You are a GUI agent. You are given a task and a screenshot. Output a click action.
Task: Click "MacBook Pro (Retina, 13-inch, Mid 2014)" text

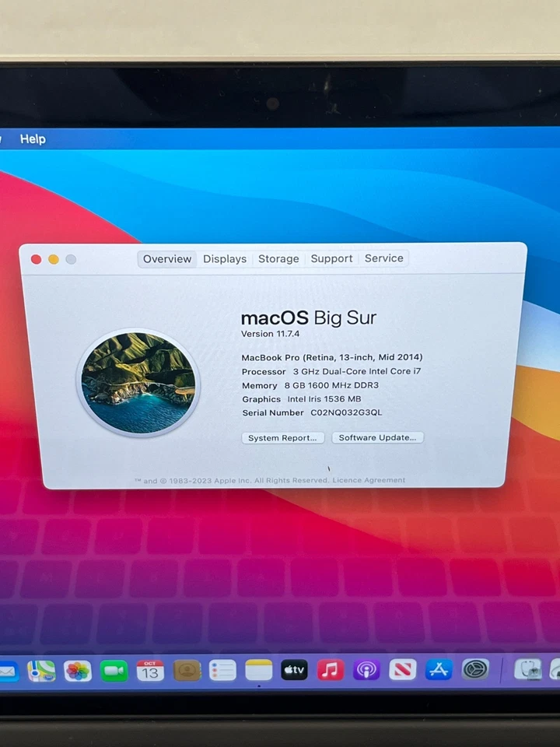coord(332,357)
